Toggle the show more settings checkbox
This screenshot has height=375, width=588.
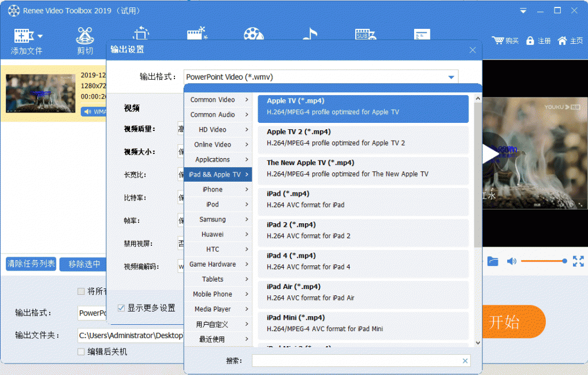121,308
